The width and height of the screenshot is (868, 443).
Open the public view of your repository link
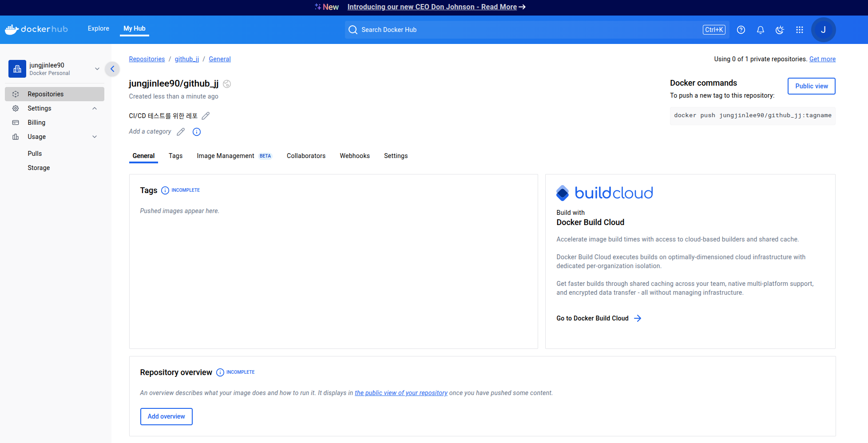pyautogui.click(x=401, y=393)
